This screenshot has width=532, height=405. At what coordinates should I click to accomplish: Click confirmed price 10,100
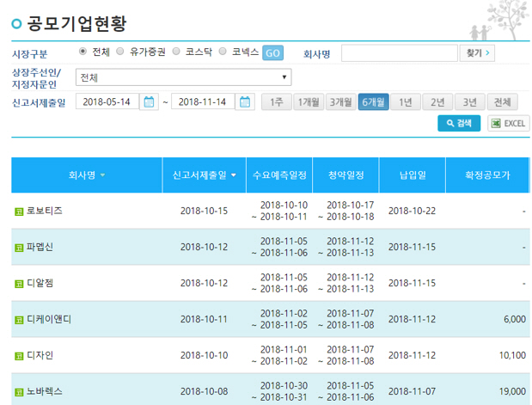click(x=512, y=355)
